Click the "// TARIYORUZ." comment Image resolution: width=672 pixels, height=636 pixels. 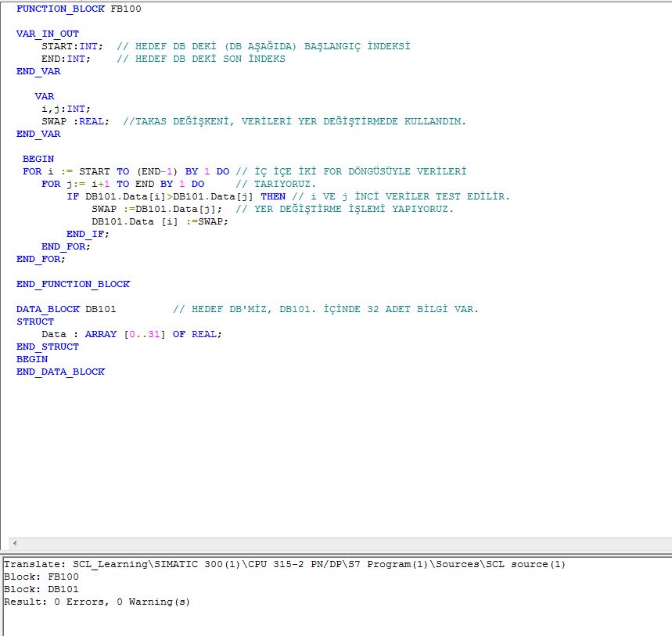coord(276,184)
